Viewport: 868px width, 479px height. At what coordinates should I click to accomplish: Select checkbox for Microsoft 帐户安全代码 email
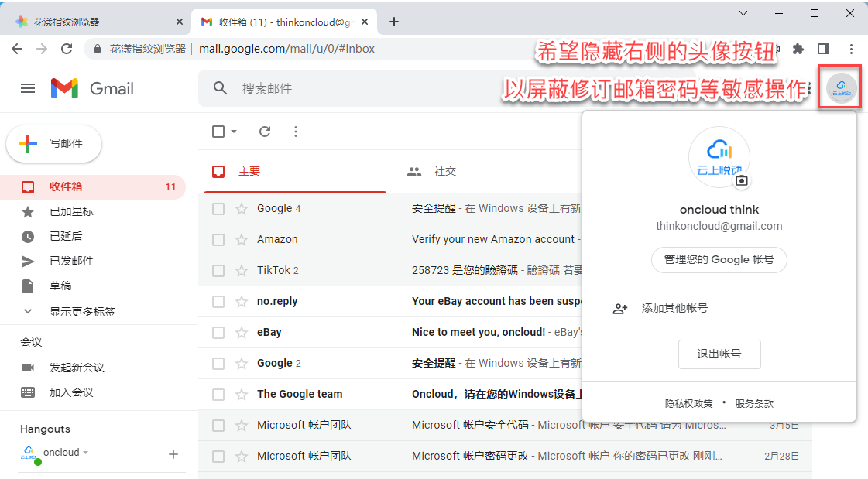pyautogui.click(x=218, y=426)
